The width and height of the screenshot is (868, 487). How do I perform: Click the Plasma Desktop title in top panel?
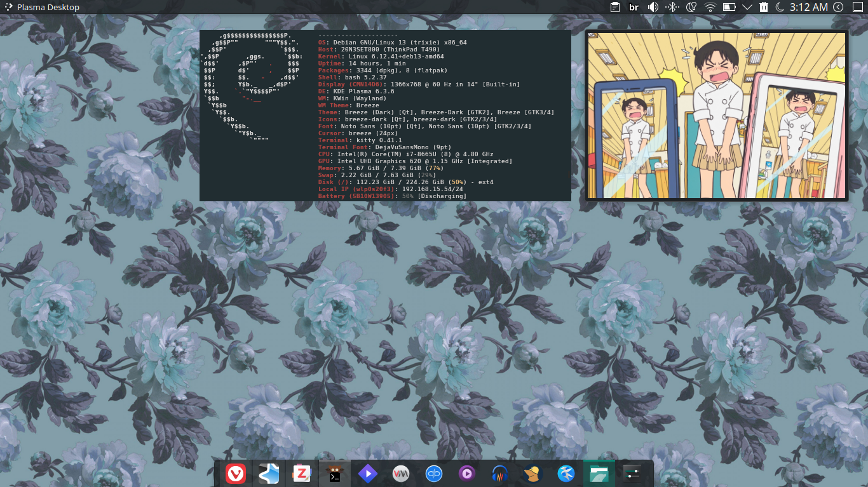tap(48, 7)
